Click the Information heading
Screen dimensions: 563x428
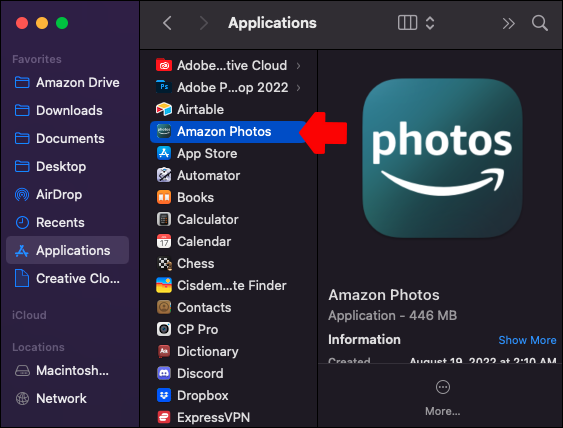(364, 340)
